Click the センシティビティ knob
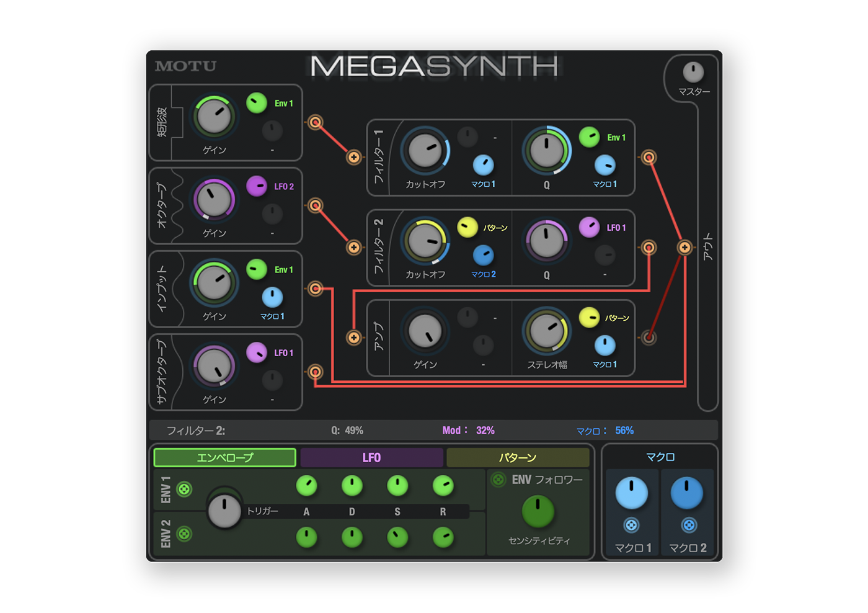The image size is (868, 613). click(538, 511)
